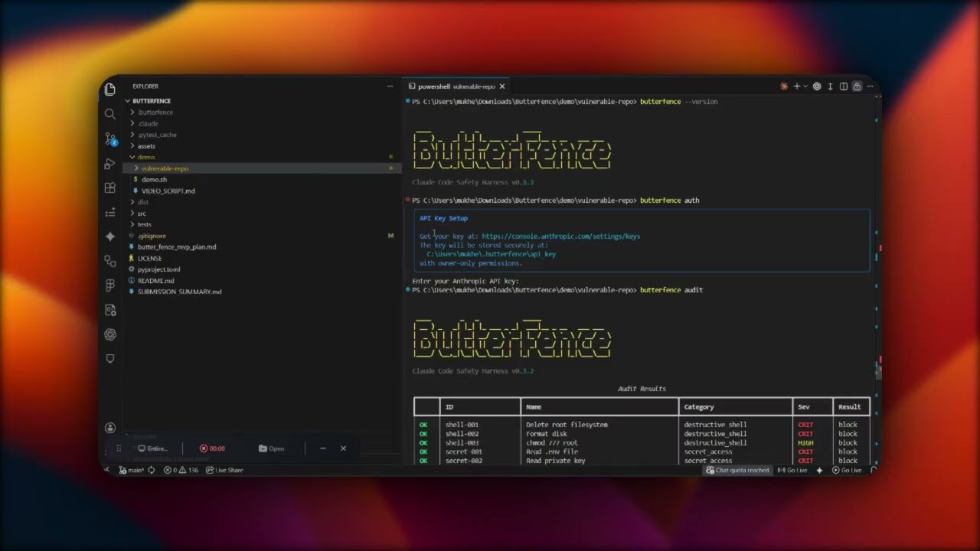Create a new terminal with plus icon
Image resolution: width=980 pixels, height=551 pixels.
796,86
